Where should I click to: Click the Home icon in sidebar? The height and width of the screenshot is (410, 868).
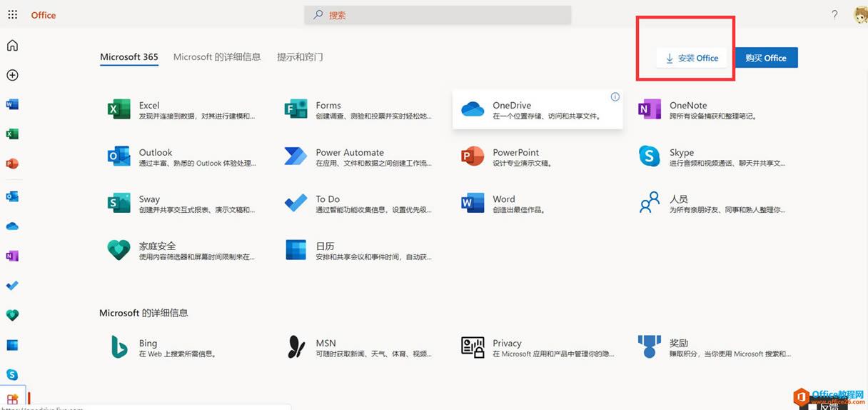tap(12, 46)
